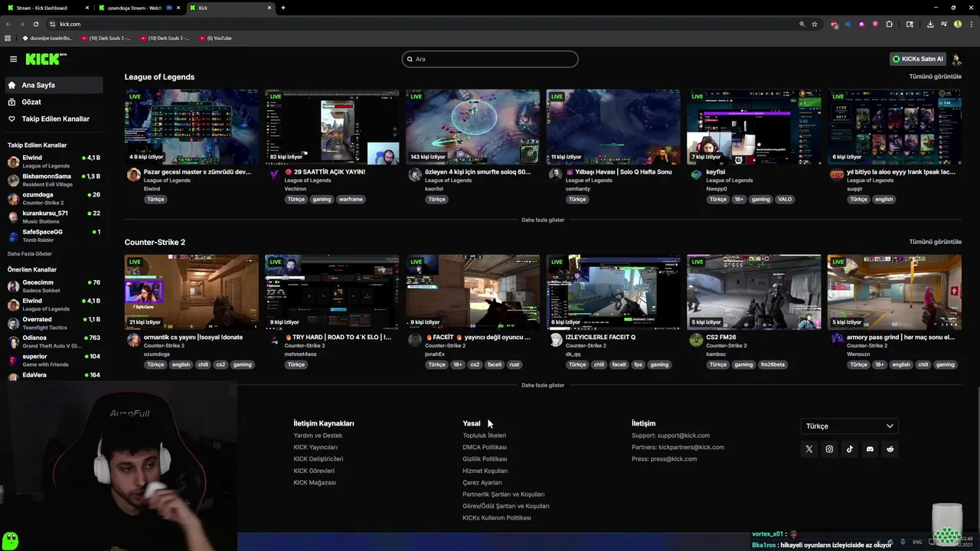The width and height of the screenshot is (980, 551).
Task: Open the keyfisi stream thumbnail
Action: tap(754, 127)
